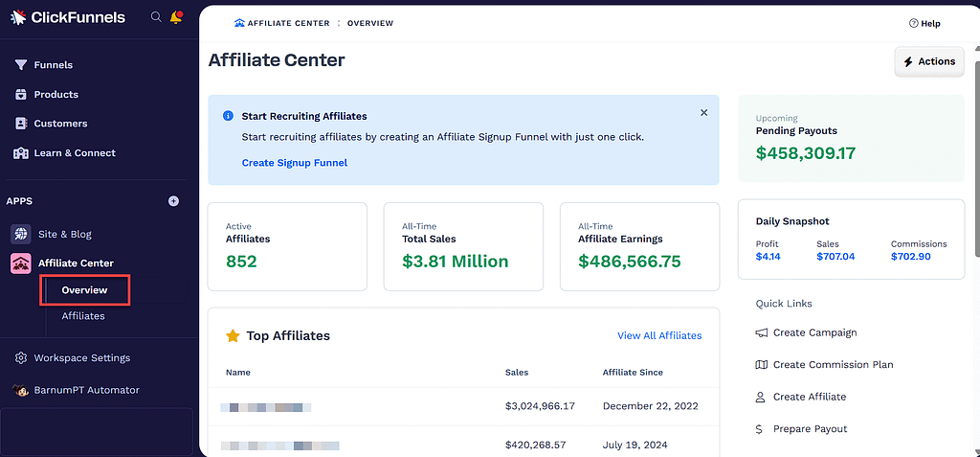
Task: Click the ClickFunnels logo
Action: 68,17
